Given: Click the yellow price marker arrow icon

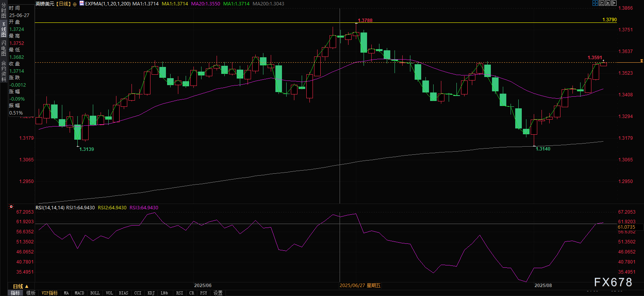Looking at the screenshot, I should (641, 61).
